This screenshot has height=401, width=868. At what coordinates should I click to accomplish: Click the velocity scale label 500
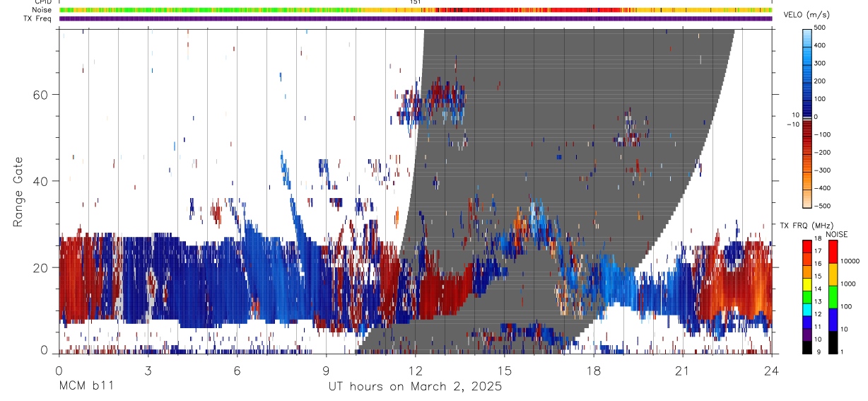(820, 28)
